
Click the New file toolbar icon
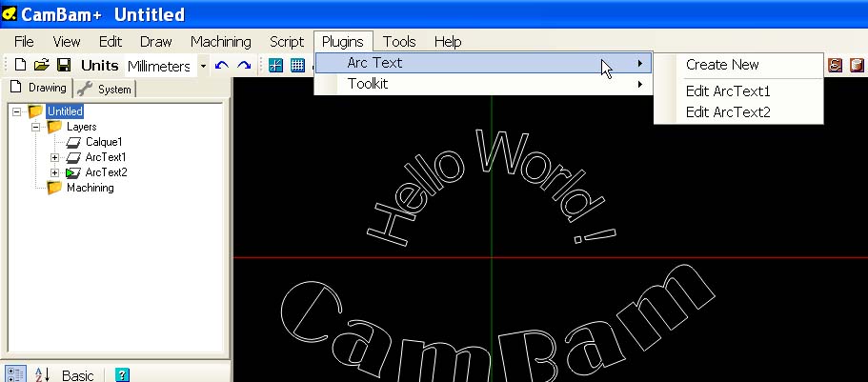pyautogui.click(x=20, y=65)
